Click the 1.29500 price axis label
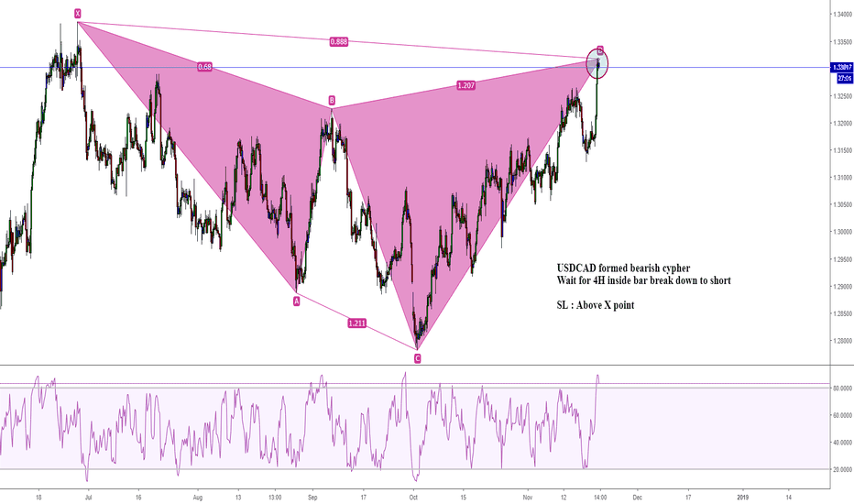This screenshot has width=854, height=504. tap(842, 259)
